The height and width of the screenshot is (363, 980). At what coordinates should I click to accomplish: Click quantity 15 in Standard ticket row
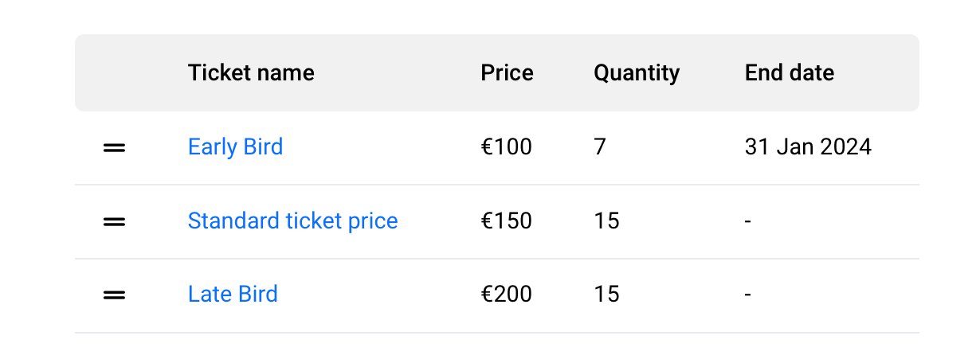(606, 221)
